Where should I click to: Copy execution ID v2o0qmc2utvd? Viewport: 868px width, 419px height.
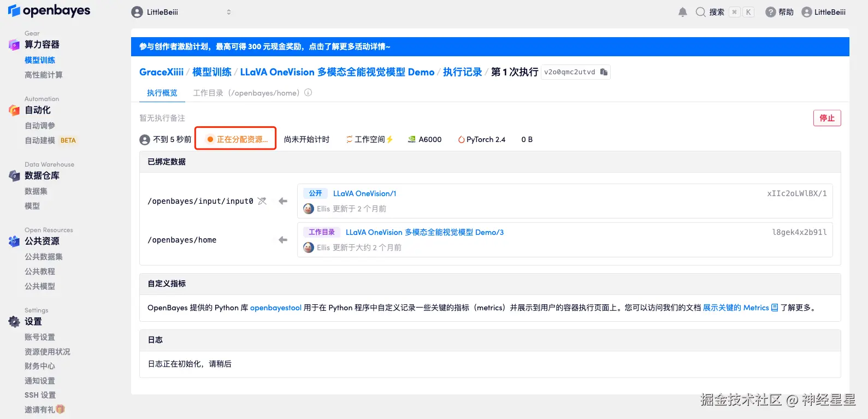pos(604,72)
